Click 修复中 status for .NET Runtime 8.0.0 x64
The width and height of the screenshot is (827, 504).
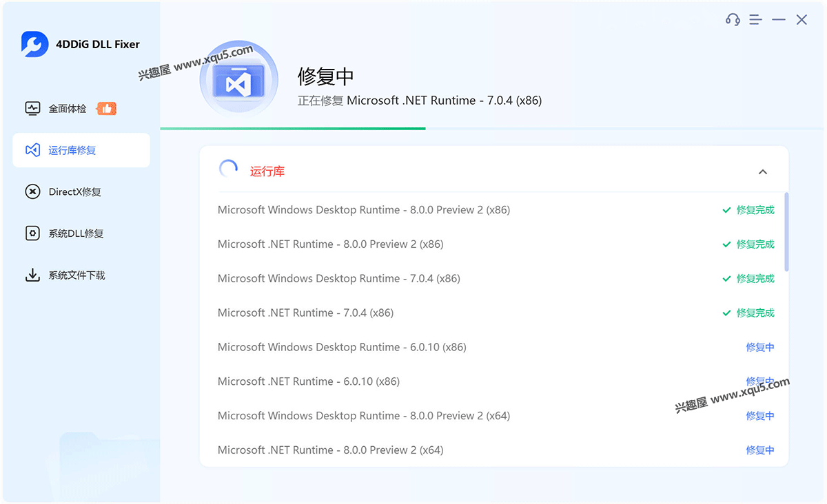coord(760,450)
